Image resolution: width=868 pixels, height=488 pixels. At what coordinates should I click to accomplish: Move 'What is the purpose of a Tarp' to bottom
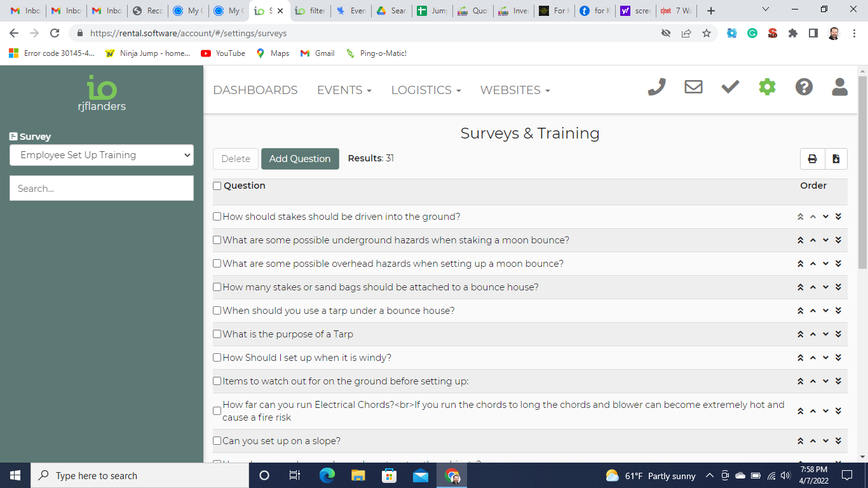(x=838, y=334)
